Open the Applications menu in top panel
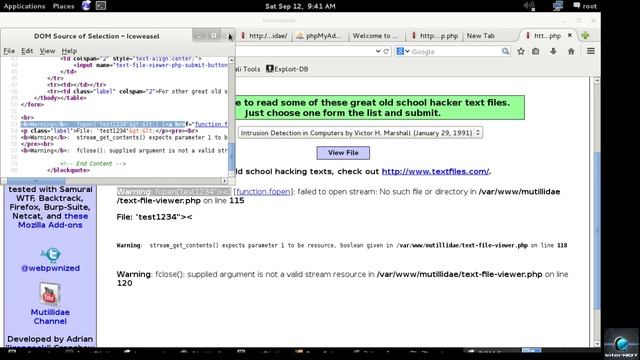 click(x=24, y=6)
